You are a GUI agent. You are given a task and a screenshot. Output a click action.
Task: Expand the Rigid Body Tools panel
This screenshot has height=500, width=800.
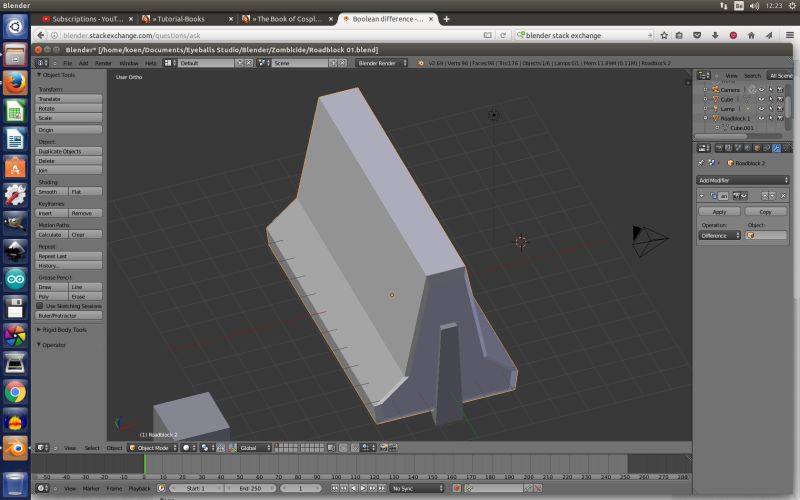point(39,330)
